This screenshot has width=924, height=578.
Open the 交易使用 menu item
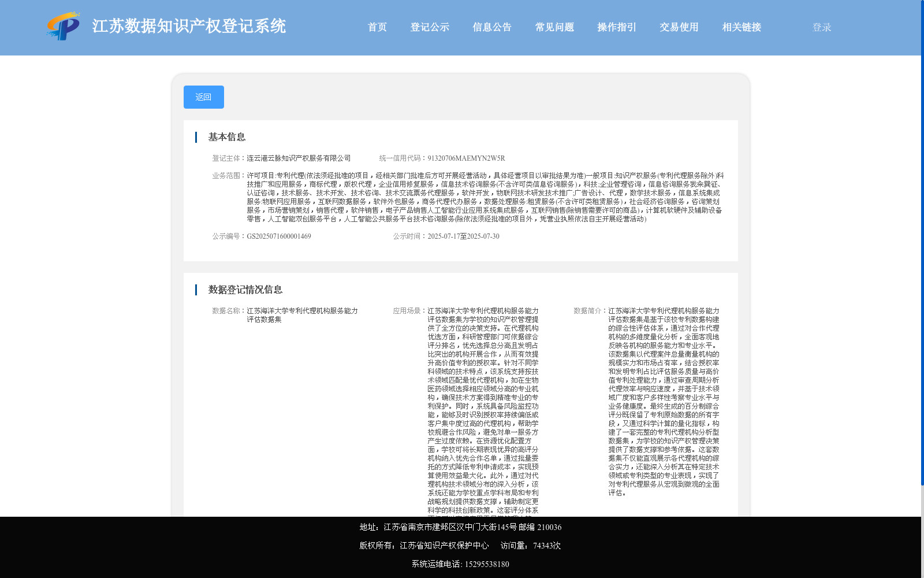coord(679,27)
